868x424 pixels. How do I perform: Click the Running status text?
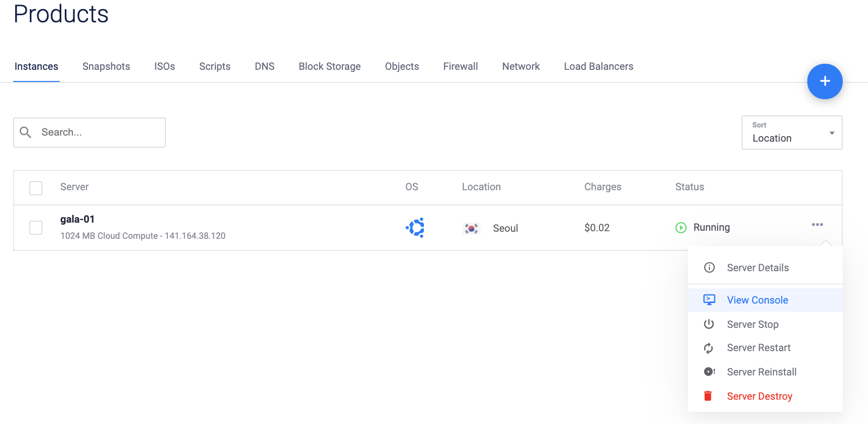pos(712,227)
